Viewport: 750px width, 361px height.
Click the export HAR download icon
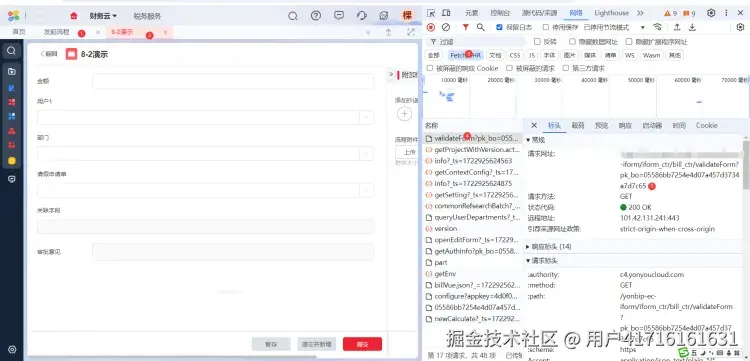[692, 27]
